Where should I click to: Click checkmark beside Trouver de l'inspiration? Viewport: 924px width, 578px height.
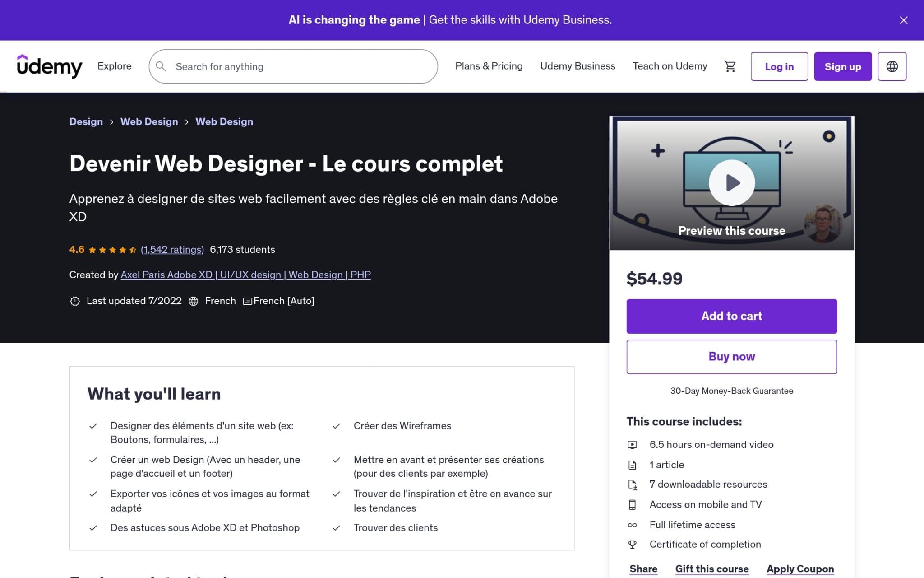(336, 494)
